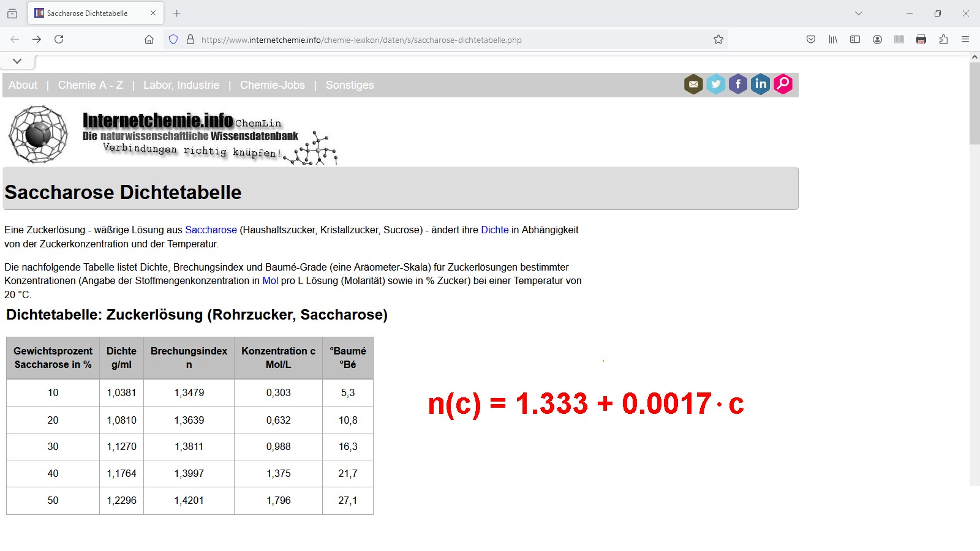The width and height of the screenshot is (980, 551).
Task: Select the refractive index 1,4201
Action: click(189, 500)
